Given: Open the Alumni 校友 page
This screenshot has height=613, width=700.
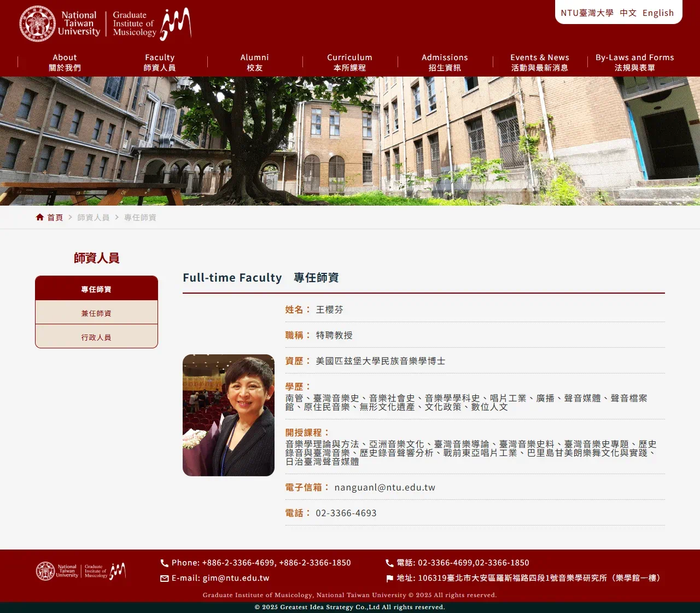Looking at the screenshot, I should click(254, 62).
